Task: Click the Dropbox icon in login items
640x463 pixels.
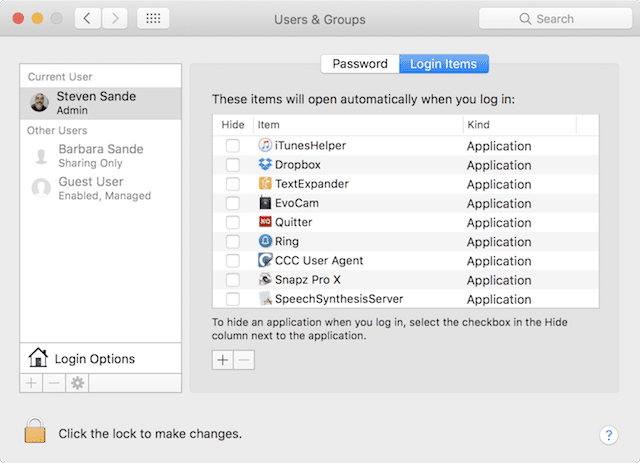Action: pos(265,165)
